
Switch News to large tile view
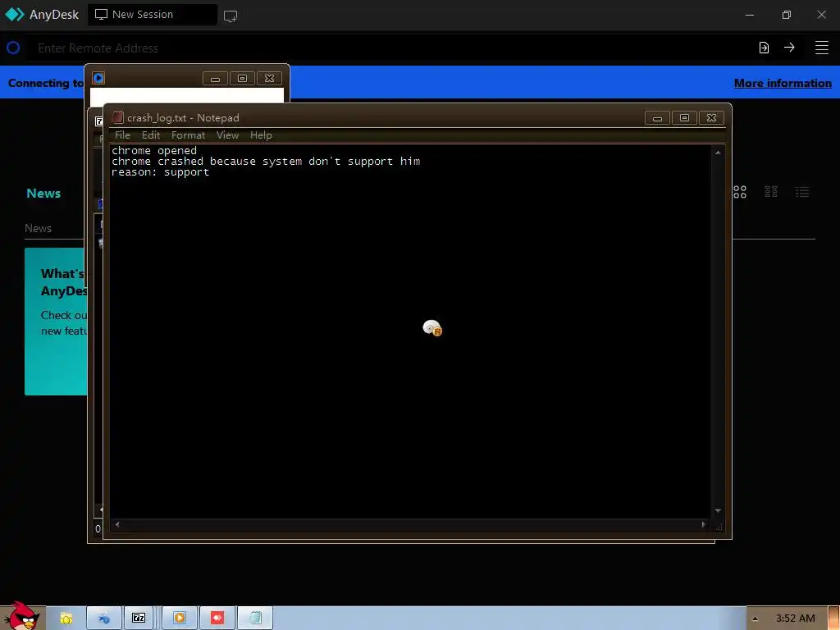point(740,192)
